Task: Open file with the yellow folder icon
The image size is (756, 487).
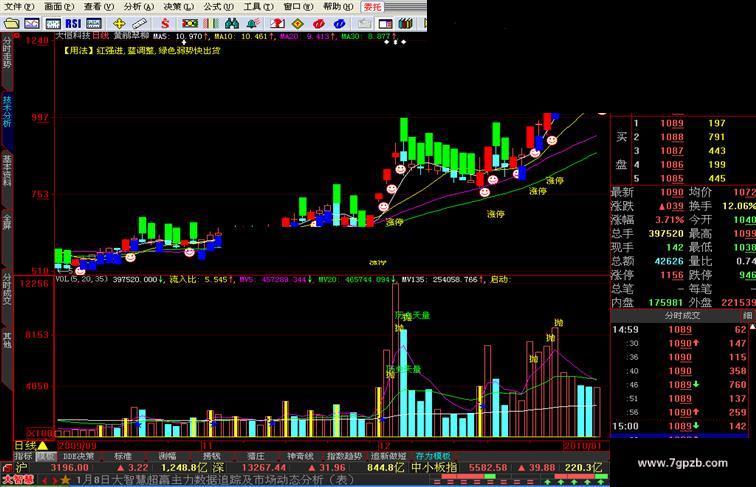Action: (x=12, y=23)
